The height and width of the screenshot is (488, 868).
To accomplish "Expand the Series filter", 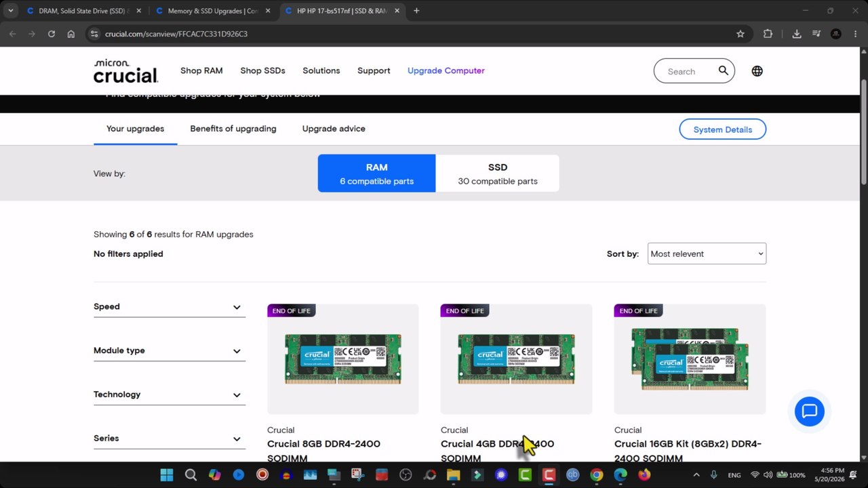I will (170, 439).
